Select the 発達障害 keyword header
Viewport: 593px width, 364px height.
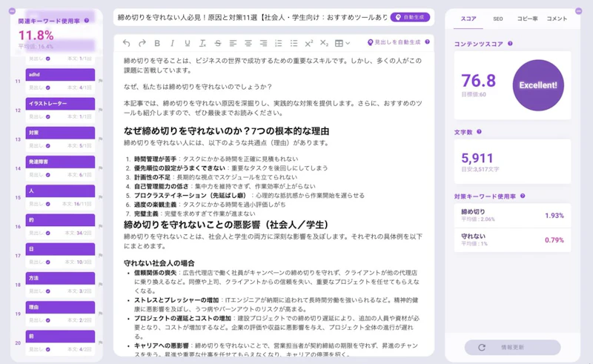[x=60, y=162]
